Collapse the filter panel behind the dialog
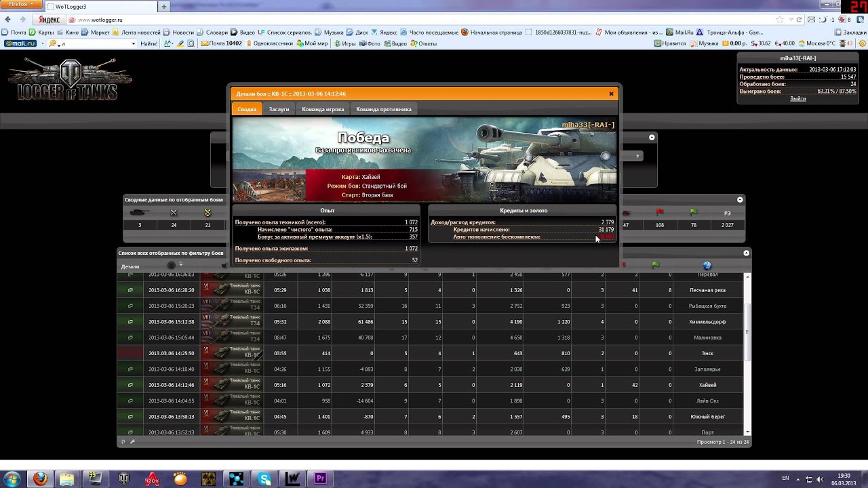 coord(652,138)
